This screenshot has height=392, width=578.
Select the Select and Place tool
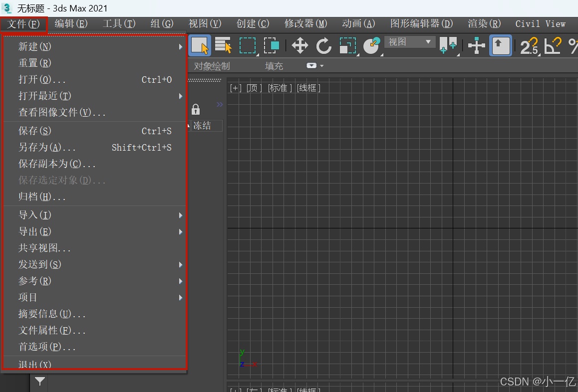(371, 46)
